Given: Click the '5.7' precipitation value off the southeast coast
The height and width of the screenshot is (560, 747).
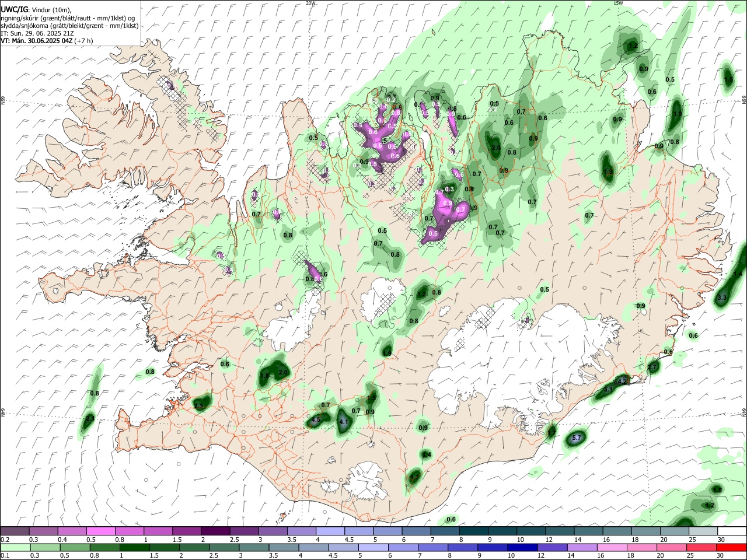Looking at the screenshot, I should [577, 437].
